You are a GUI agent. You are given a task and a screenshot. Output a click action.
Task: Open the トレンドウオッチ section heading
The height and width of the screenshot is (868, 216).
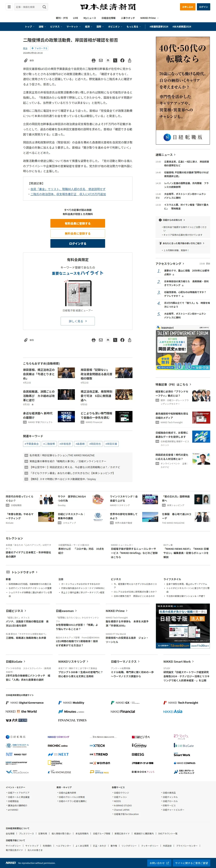tap(24, 572)
